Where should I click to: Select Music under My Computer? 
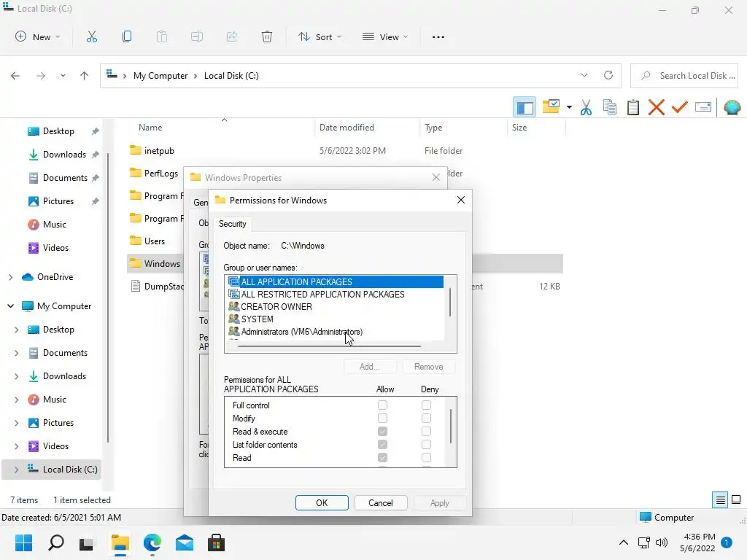tap(54, 400)
